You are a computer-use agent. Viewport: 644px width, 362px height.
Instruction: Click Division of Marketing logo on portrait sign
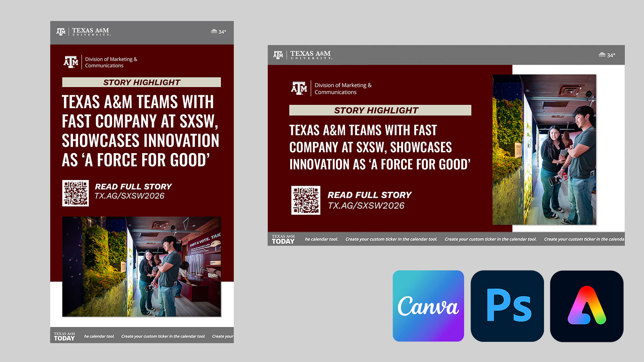(x=100, y=62)
